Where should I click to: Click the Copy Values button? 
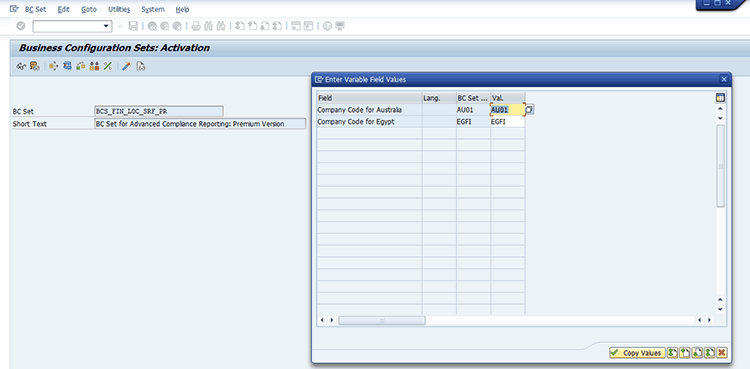click(x=637, y=353)
